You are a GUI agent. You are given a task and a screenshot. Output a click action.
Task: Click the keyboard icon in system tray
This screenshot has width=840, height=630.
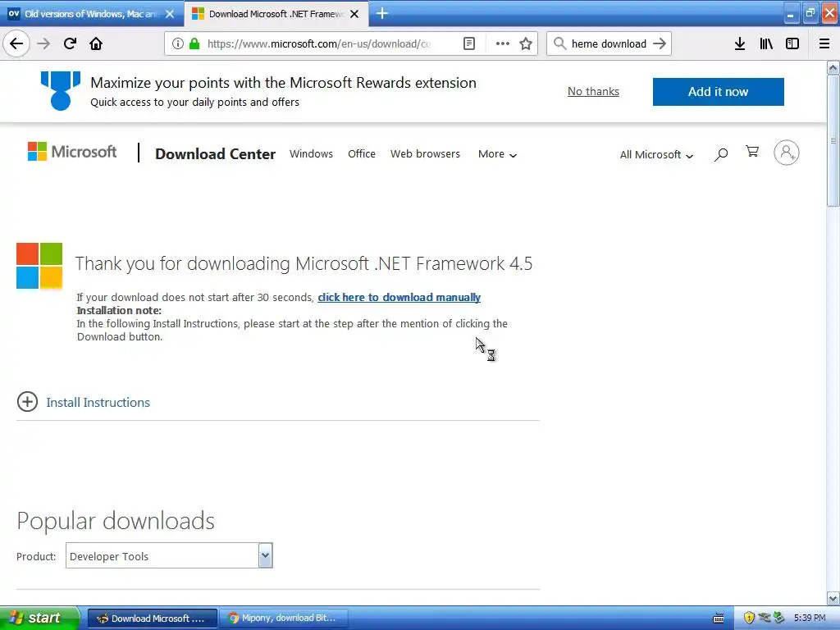(719, 619)
